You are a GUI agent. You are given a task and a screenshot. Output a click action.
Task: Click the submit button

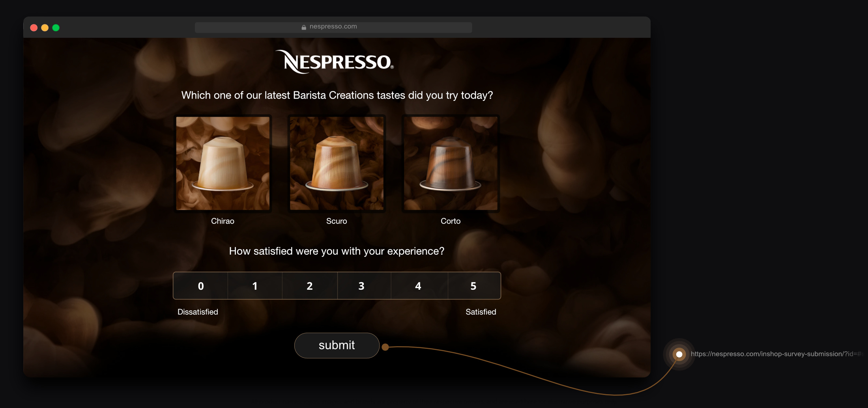click(x=337, y=345)
